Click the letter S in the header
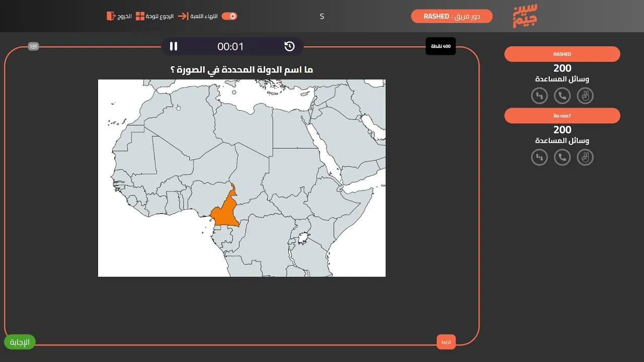Screen dimensions: 644x362 (322, 17)
